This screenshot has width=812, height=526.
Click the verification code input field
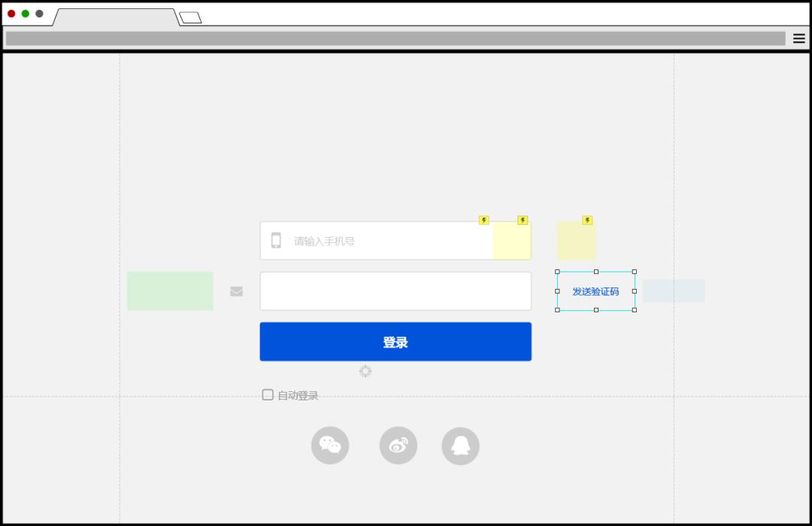point(395,291)
